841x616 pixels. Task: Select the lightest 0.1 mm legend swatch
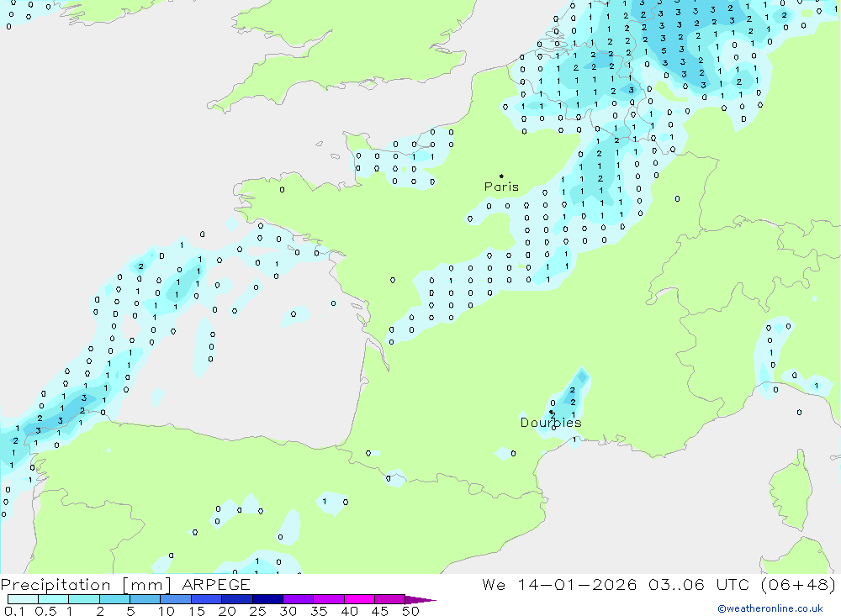coord(23,599)
